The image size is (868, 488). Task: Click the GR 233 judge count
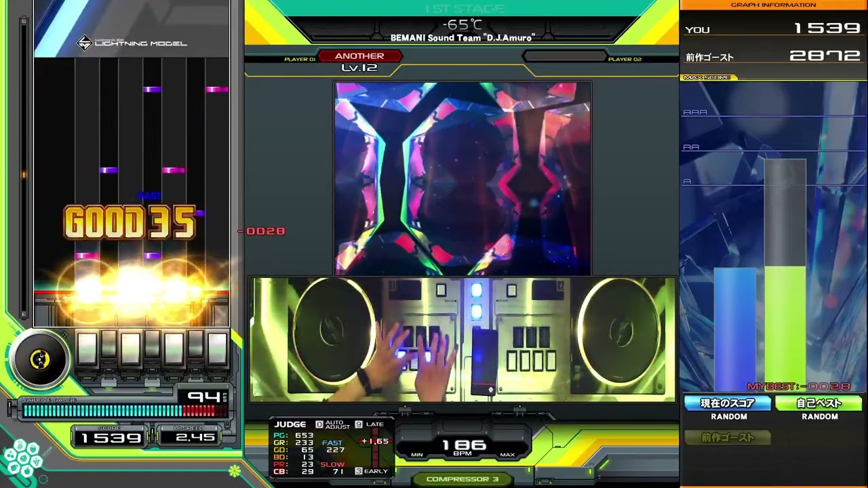(x=294, y=443)
